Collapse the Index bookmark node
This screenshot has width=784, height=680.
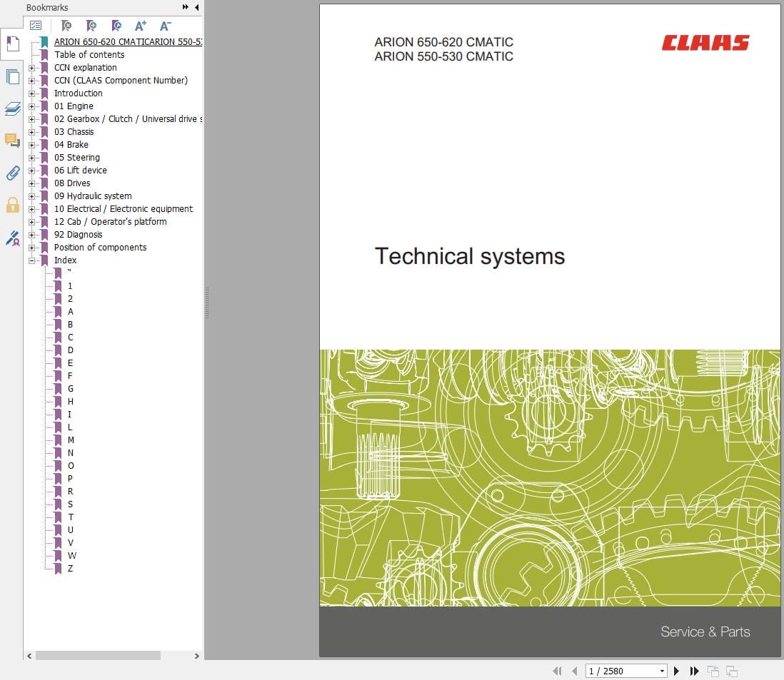(32, 261)
